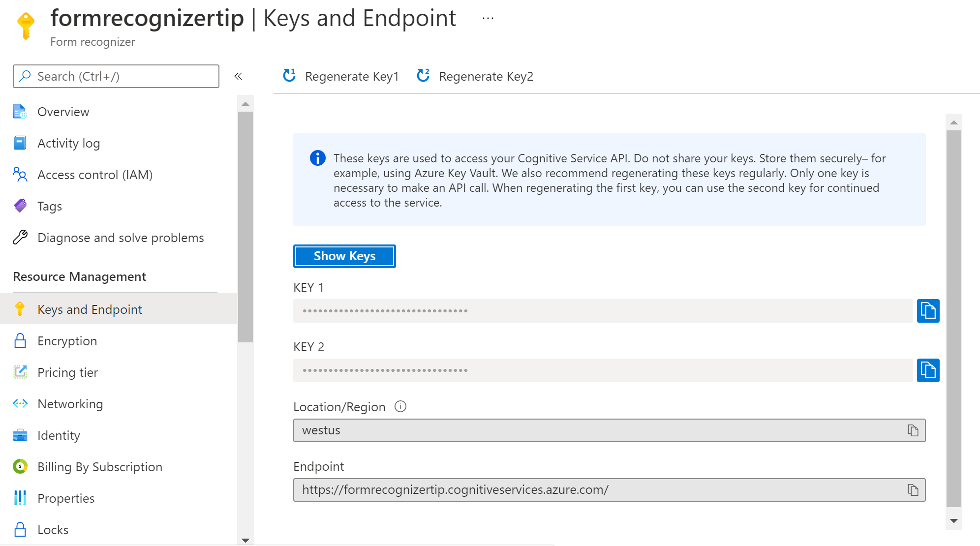Click the Activity log icon
Viewport: 980px width, 546px height.
click(20, 143)
